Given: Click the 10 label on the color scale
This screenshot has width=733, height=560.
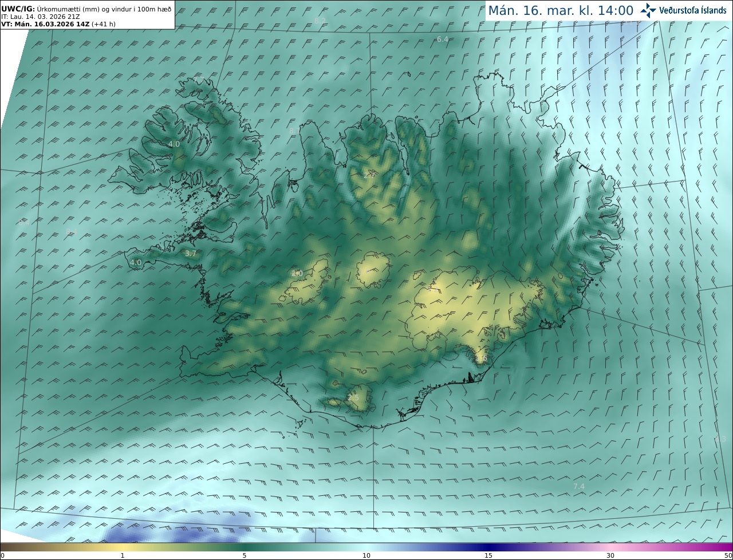Looking at the screenshot, I should [366, 555].
